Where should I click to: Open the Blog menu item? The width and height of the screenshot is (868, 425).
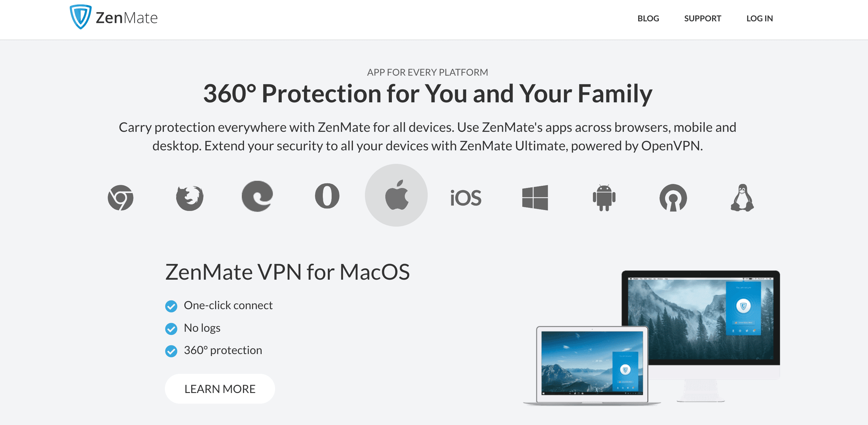[x=648, y=19]
